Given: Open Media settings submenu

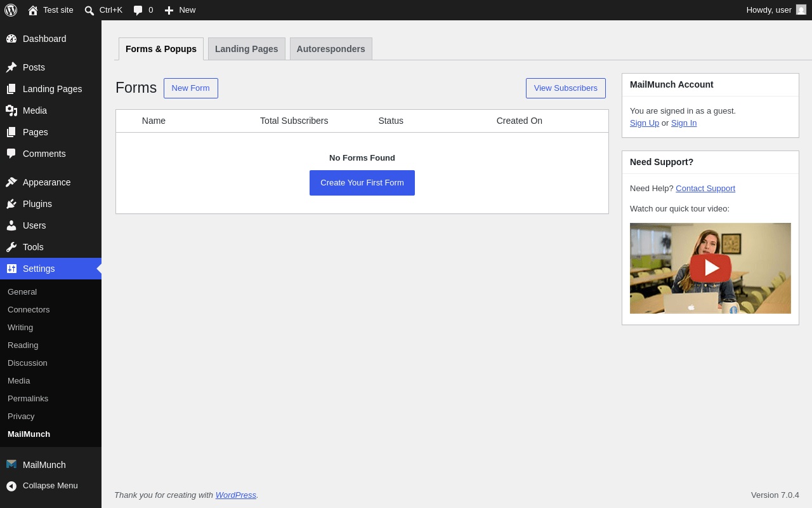Looking at the screenshot, I should pyautogui.click(x=51, y=380).
